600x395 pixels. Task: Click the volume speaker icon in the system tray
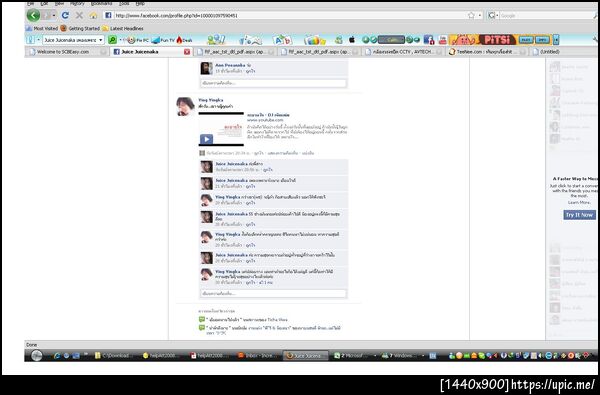(x=540, y=356)
